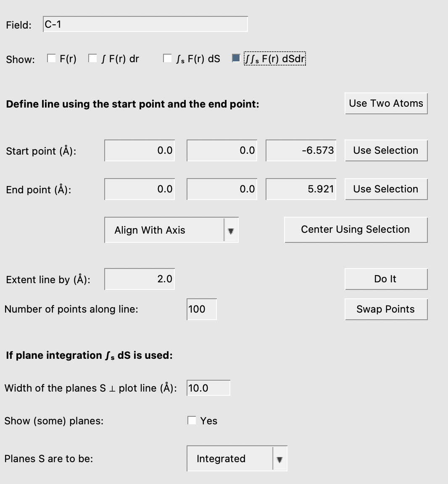Click the Swap Points button
Image resolution: width=448 pixels, height=484 pixels.
[386, 309]
